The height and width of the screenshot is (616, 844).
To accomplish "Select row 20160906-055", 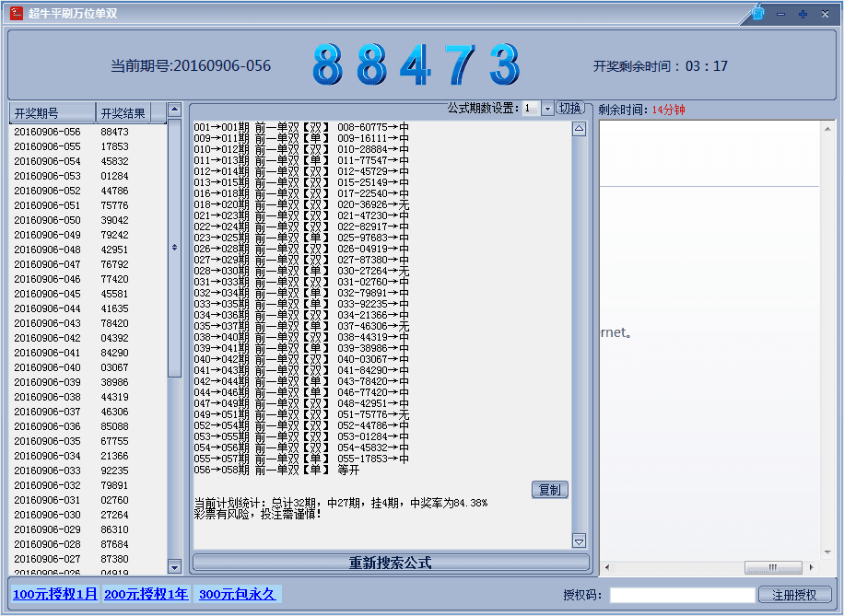I will click(x=88, y=146).
